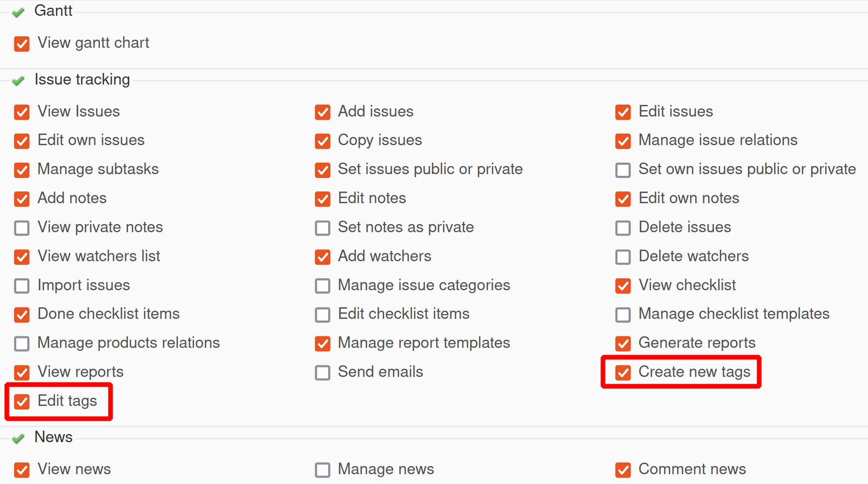
Task: Enable Set own issues public or private
Action: tap(623, 170)
